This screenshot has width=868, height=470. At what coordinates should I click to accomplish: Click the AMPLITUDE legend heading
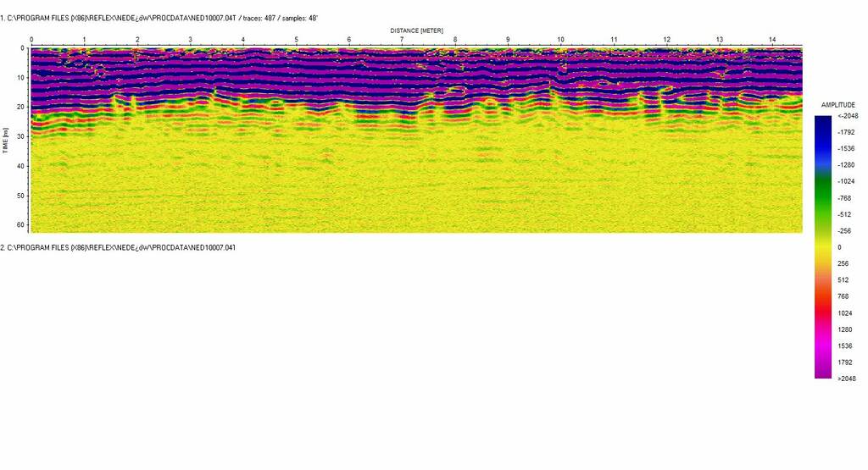(x=837, y=104)
